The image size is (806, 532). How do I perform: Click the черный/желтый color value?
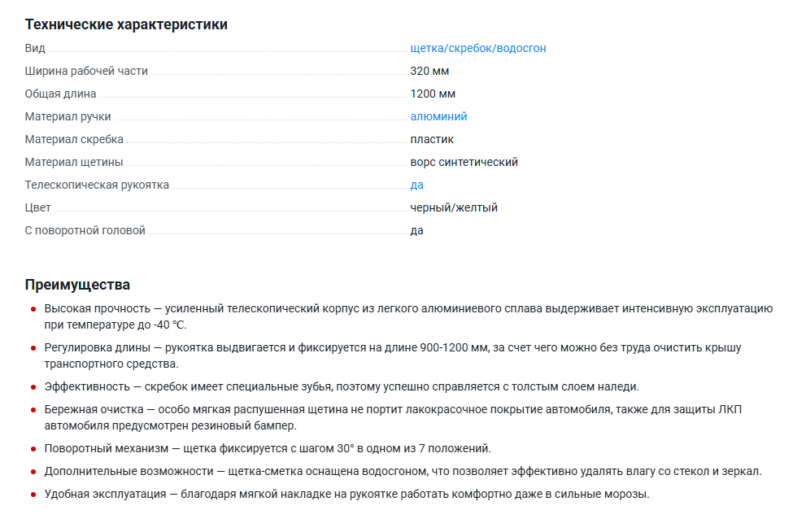click(x=454, y=207)
